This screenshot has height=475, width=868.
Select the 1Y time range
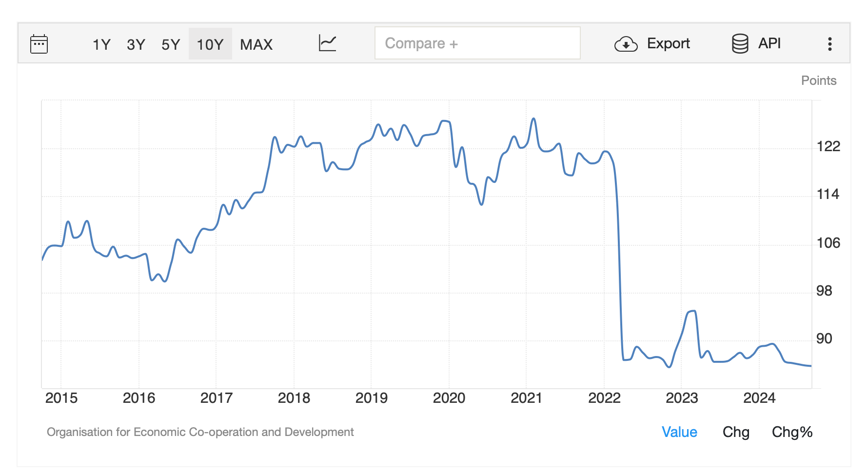pyautogui.click(x=101, y=44)
